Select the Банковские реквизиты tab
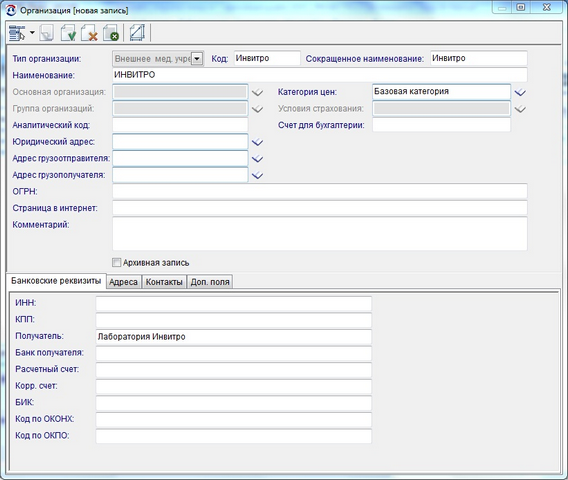The image size is (568, 480). (x=56, y=281)
